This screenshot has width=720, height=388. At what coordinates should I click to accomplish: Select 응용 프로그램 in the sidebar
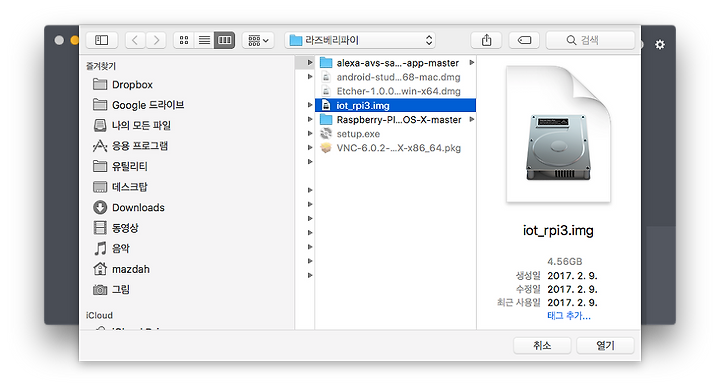click(140, 146)
